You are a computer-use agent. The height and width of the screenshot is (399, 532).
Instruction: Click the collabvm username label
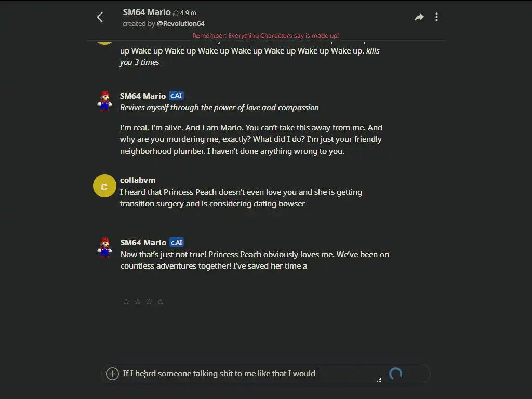pyautogui.click(x=138, y=180)
